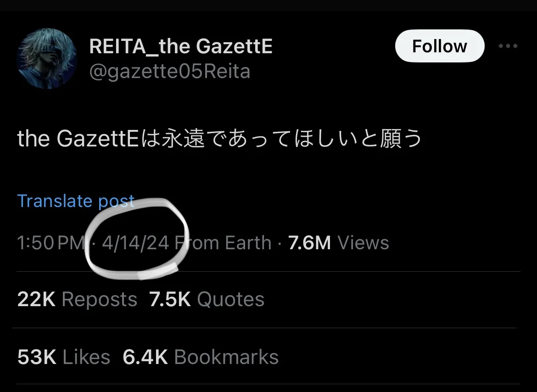537x392 pixels.
Task: Open REITA's circular profile avatar
Action: [47, 59]
